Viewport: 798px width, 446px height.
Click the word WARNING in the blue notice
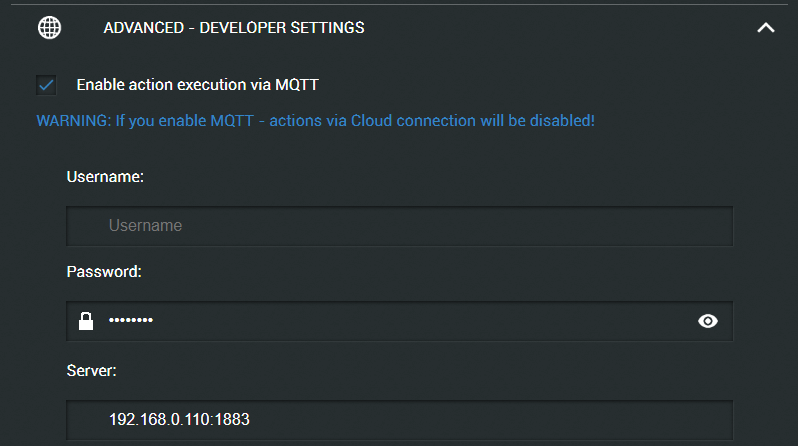click(x=73, y=121)
